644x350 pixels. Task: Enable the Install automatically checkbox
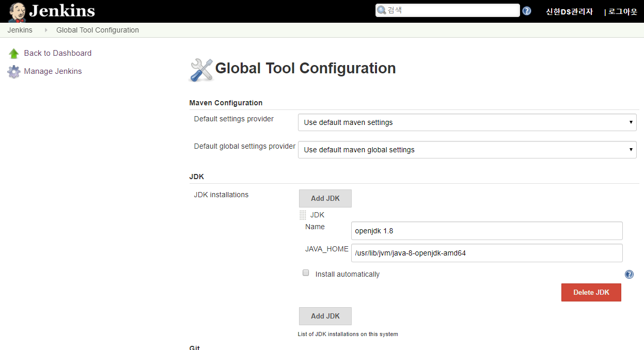tap(306, 273)
